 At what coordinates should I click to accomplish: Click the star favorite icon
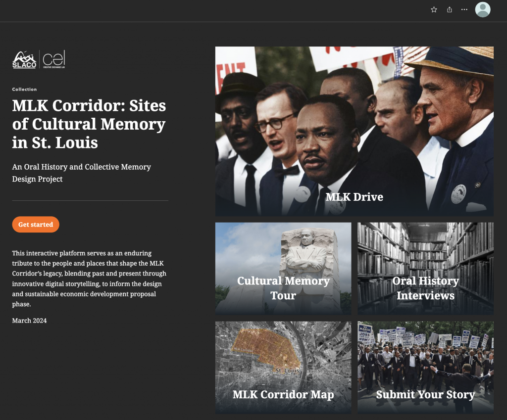pyautogui.click(x=434, y=10)
